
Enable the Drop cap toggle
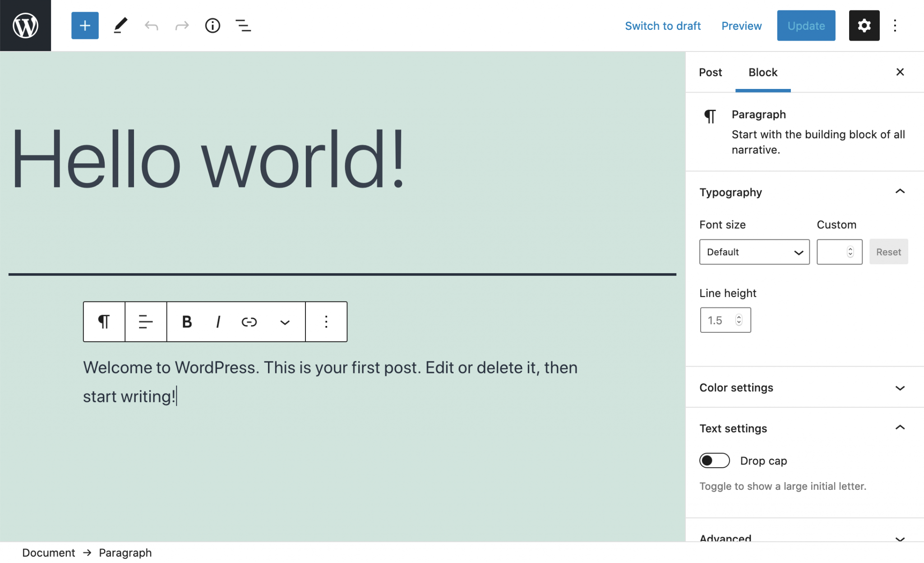click(714, 461)
